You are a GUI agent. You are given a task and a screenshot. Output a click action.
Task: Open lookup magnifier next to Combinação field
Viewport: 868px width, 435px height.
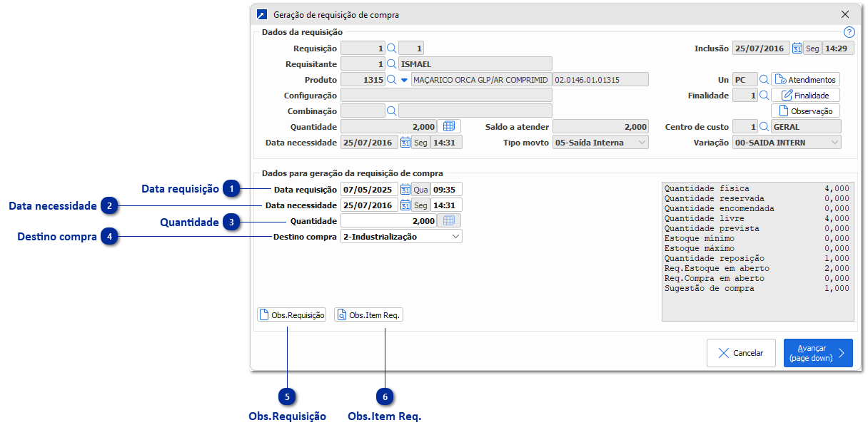point(391,111)
